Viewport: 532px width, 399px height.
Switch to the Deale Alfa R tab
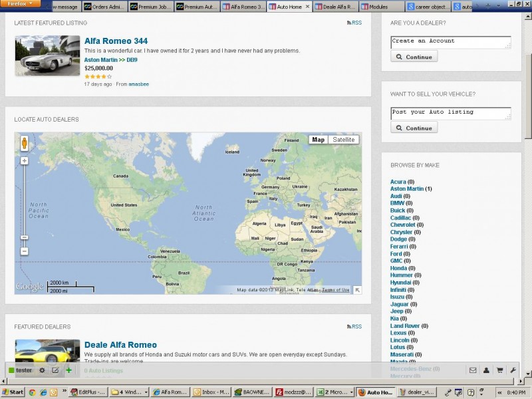[335, 7]
